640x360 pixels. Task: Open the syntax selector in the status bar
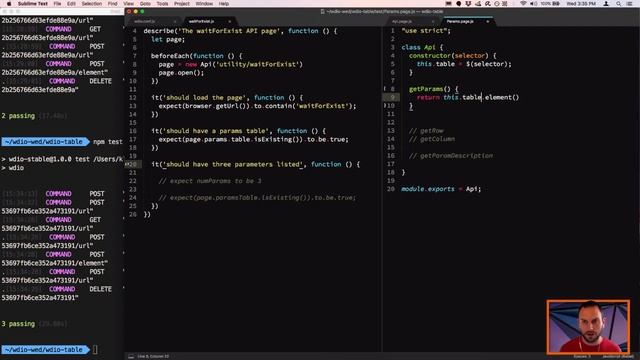pos(617,356)
